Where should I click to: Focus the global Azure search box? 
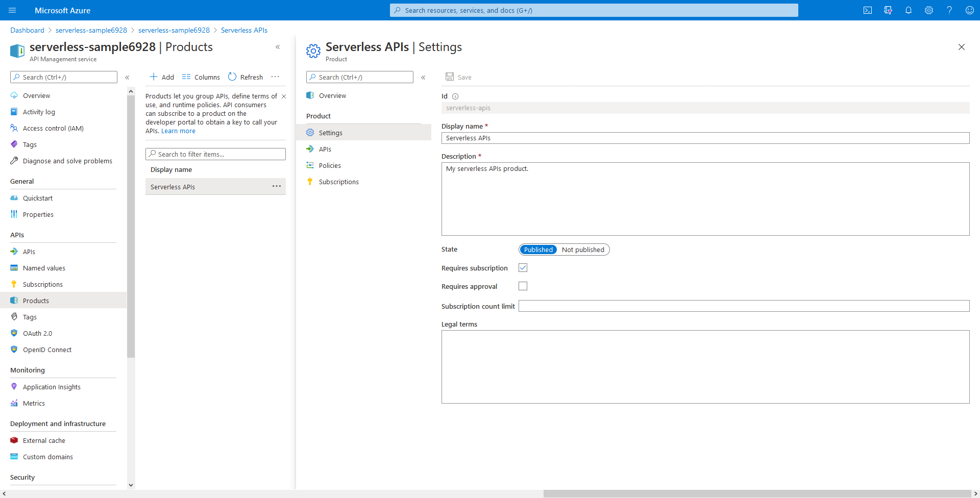594,10
